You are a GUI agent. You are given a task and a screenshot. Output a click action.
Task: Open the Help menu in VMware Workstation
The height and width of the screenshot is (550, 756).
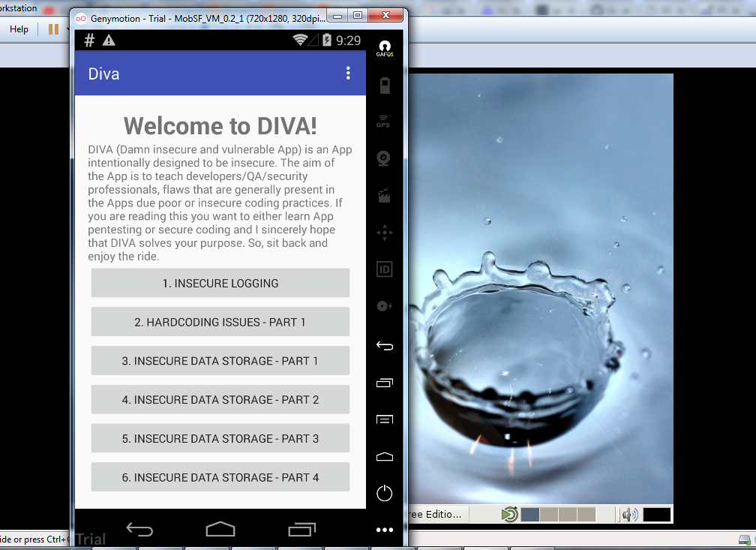pos(19,29)
